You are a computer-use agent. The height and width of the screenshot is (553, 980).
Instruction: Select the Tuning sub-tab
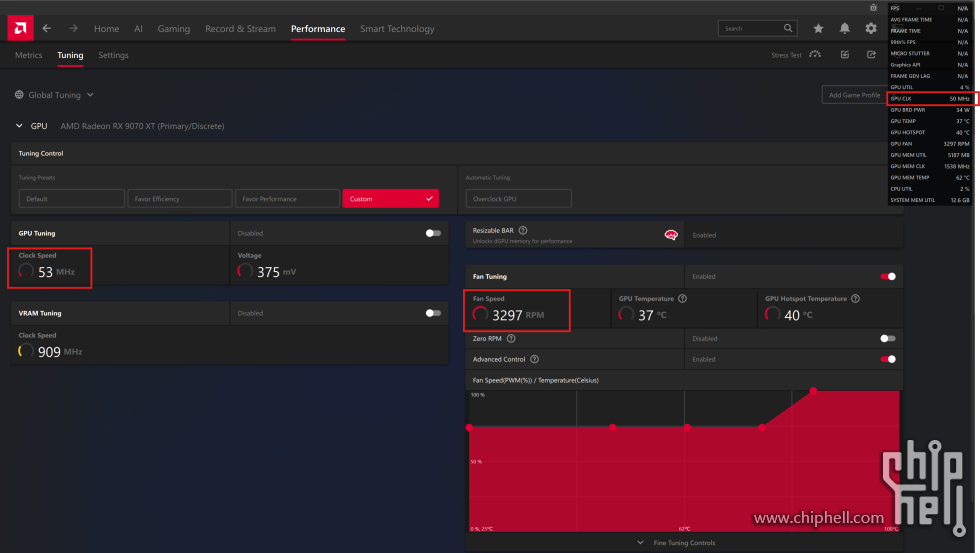click(x=70, y=55)
